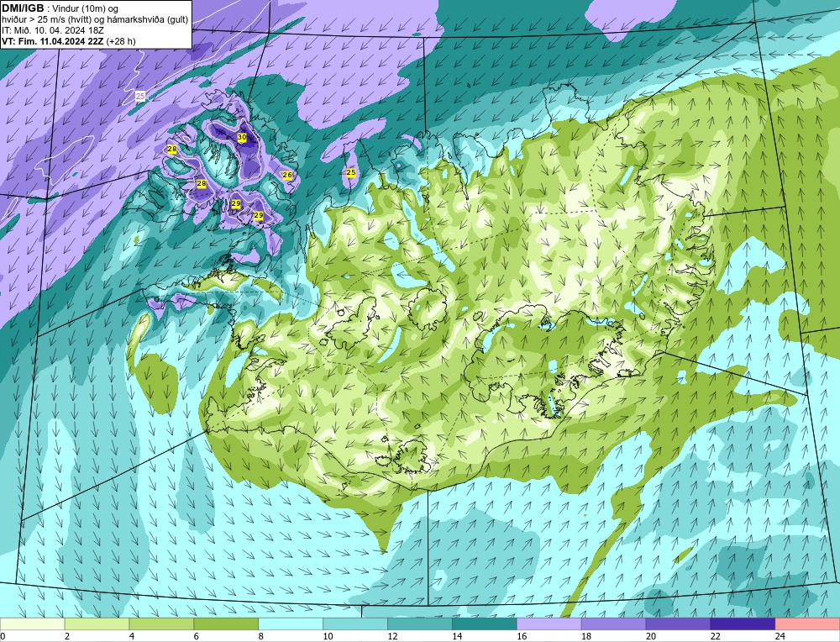Click legend scale number 22
The height and width of the screenshot is (642, 840).
(716, 636)
